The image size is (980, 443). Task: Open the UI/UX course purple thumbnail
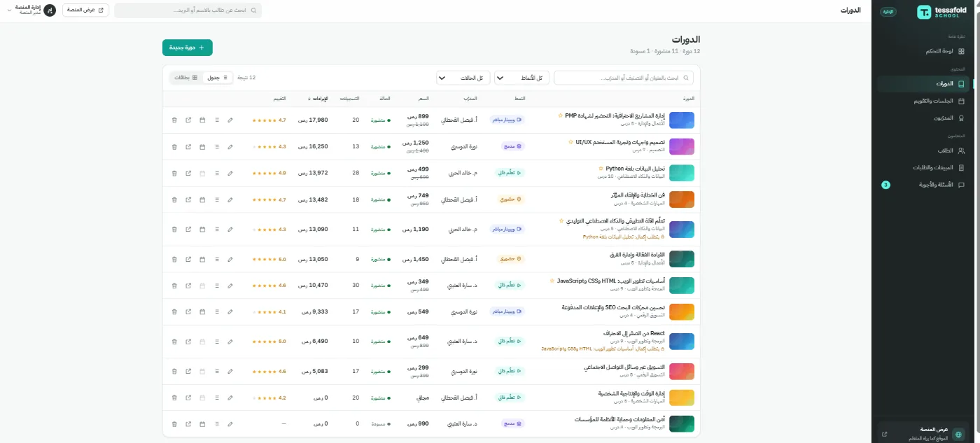(x=682, y=147)
